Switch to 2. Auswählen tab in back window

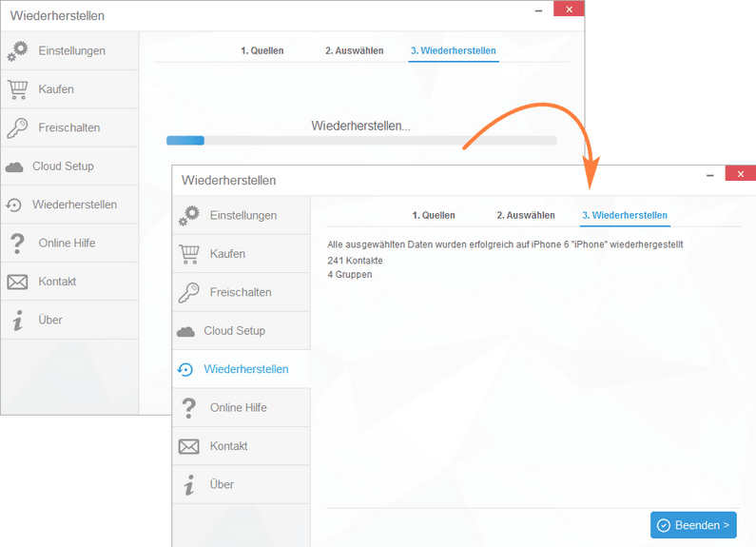355,50
